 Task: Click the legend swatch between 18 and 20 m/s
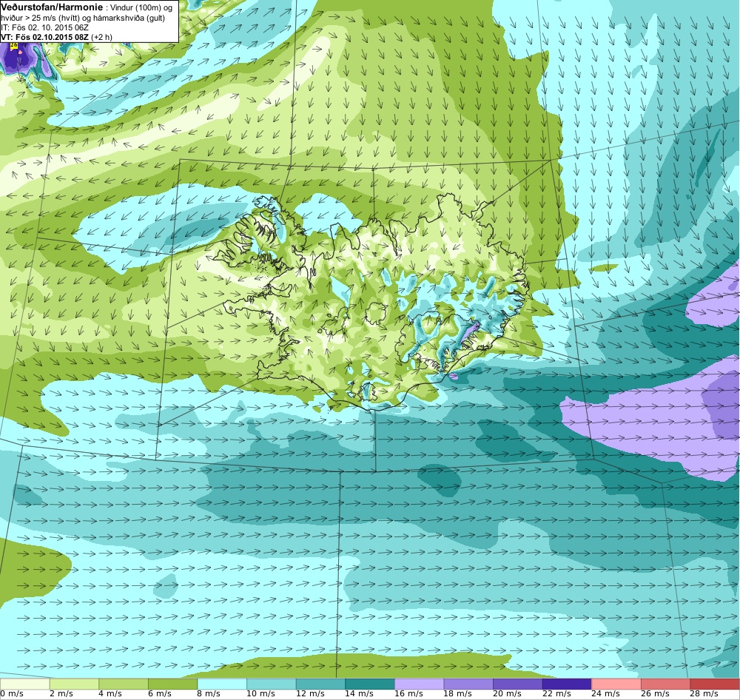(468, 684)
